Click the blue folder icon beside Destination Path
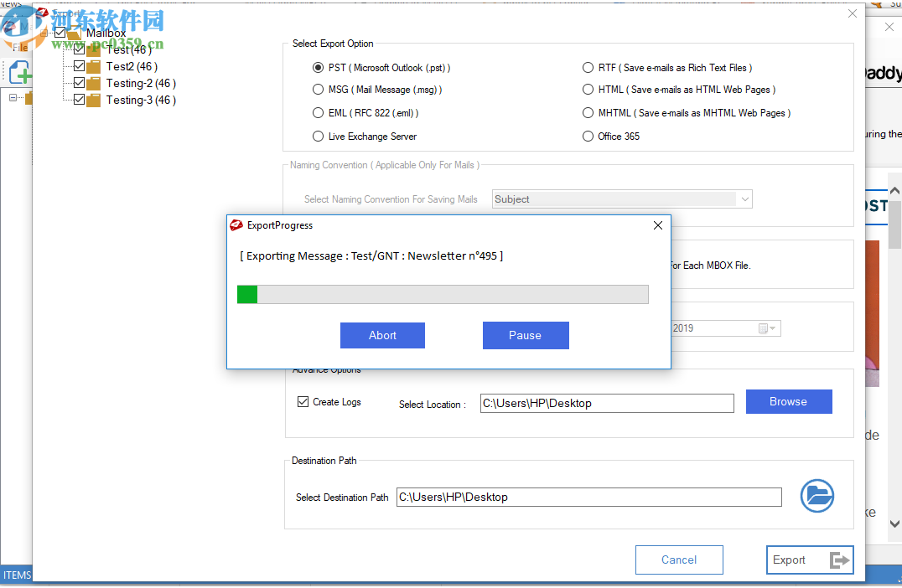 coord(816,496)
